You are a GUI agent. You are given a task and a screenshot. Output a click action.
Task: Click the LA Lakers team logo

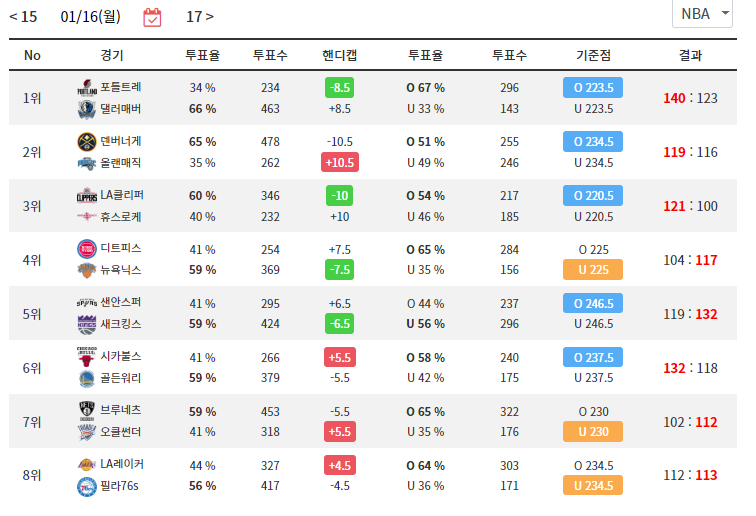point(86,464)
